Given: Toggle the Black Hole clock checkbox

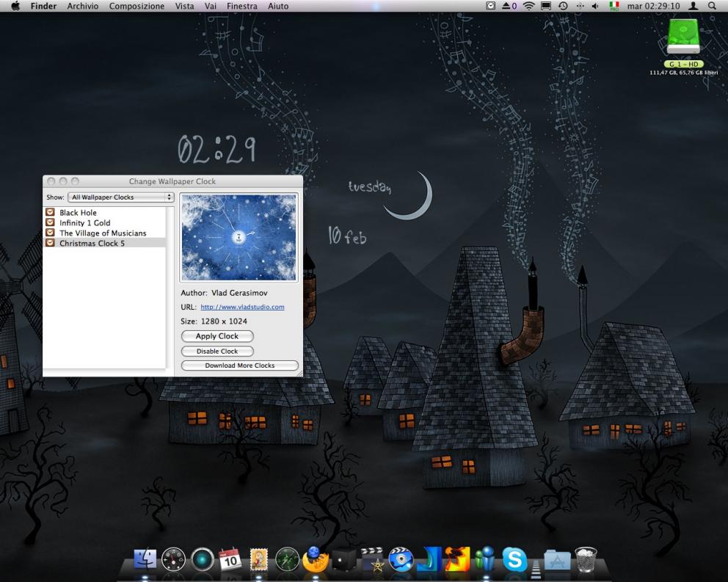Looking at the screenshot, I should pyautogui.click(x=50, y=212).
